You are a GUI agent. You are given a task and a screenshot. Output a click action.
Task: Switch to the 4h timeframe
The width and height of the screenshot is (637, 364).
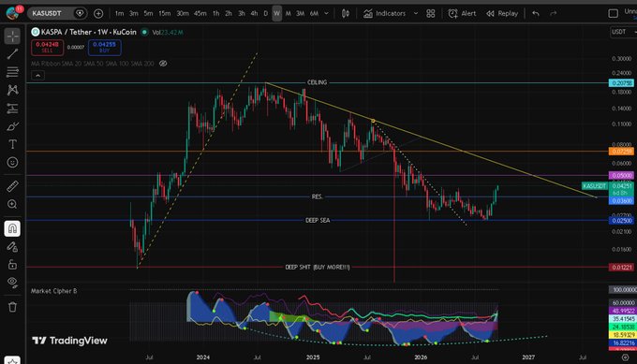[x=254, y=13]
